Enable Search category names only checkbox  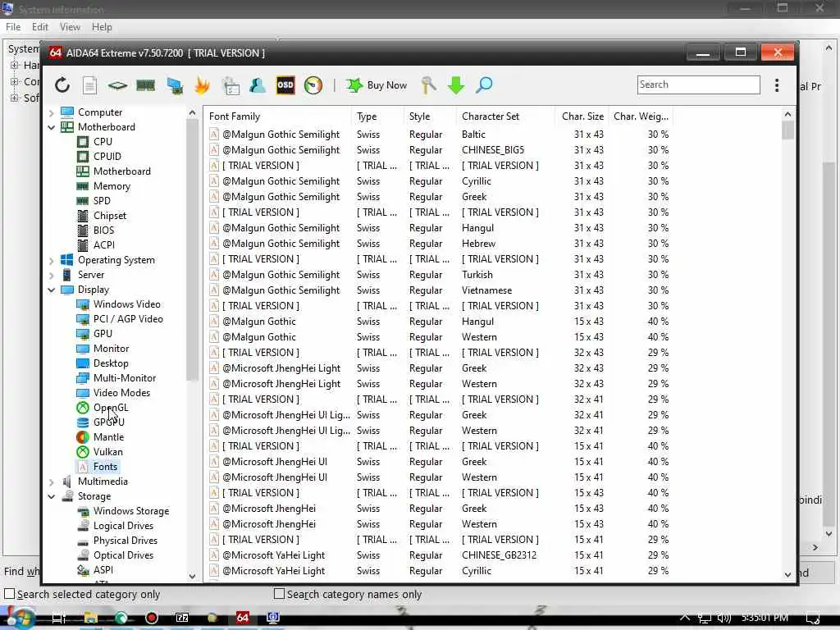(279, 594)
